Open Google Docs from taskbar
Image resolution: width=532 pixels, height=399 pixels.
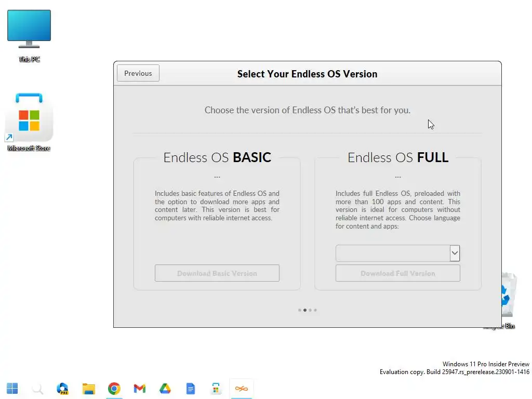pyautogui.click(x=190, y=389)
